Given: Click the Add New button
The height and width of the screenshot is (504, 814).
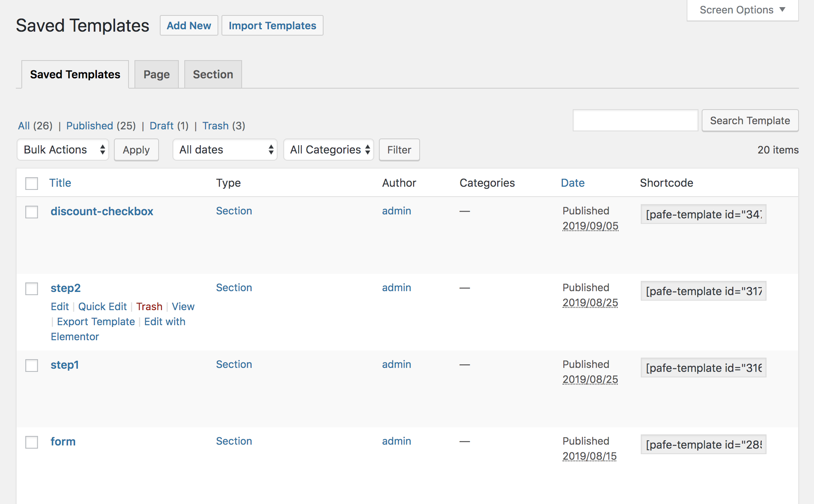Looking at the screenshot, I should (189, 25).
